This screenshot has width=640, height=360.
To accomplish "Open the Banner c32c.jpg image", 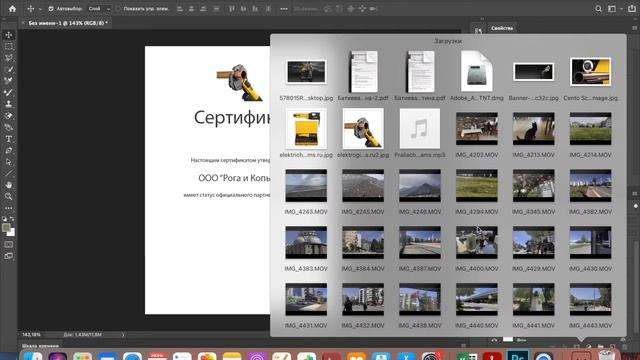I will click(533, 72).
